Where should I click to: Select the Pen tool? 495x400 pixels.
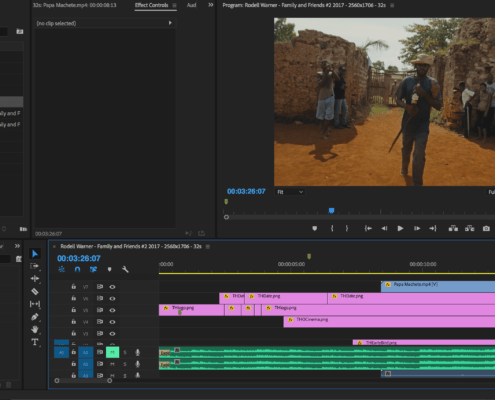point(35,317)
